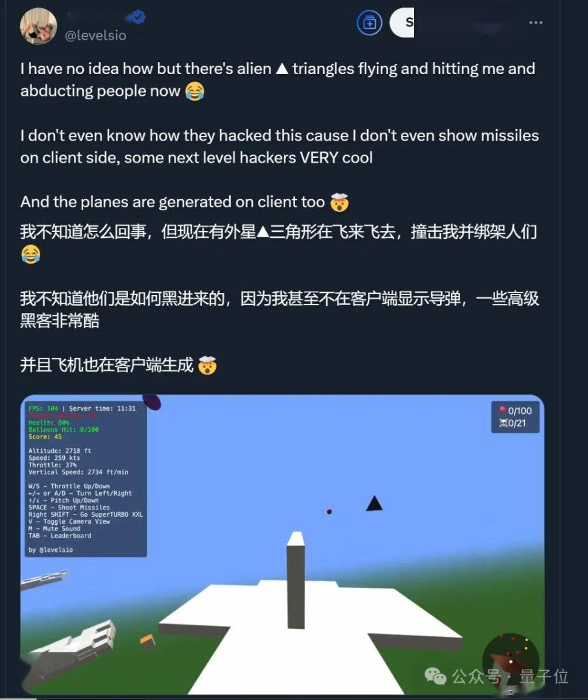Click the blue verified badge
This screenshot has height=700, width=588.
click(137, 17)
